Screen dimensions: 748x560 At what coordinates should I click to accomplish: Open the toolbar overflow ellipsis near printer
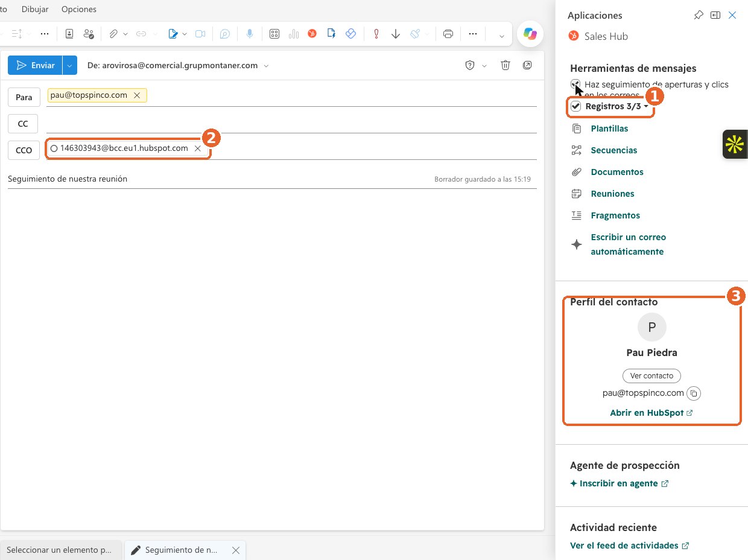(473, 34)
